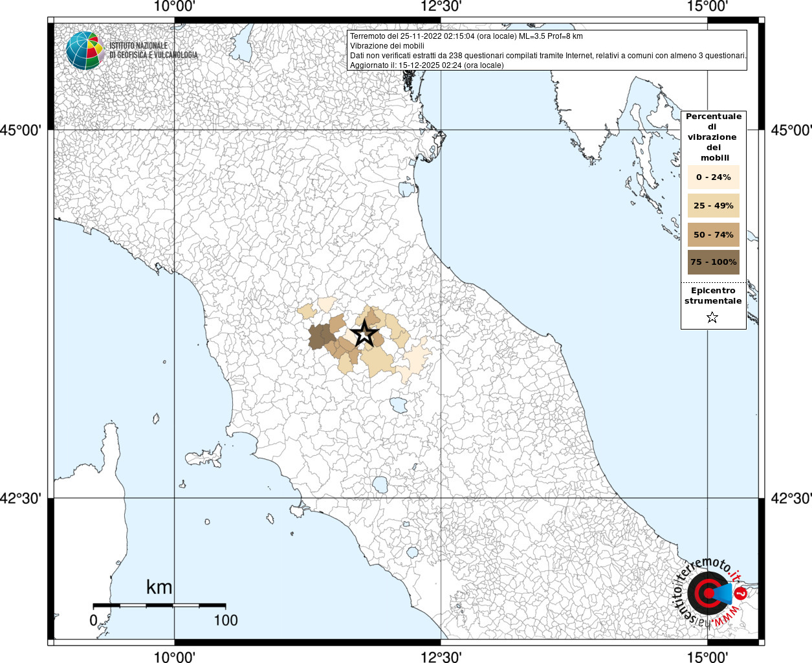
Task: Click the darkest brown municipality west of the epicenter
Action: [320, 337]
